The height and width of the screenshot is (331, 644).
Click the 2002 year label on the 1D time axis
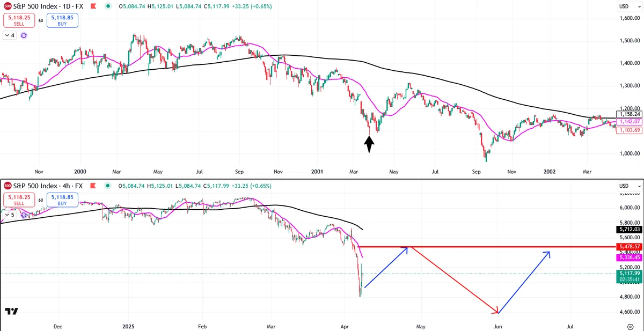tap(550, 172)
